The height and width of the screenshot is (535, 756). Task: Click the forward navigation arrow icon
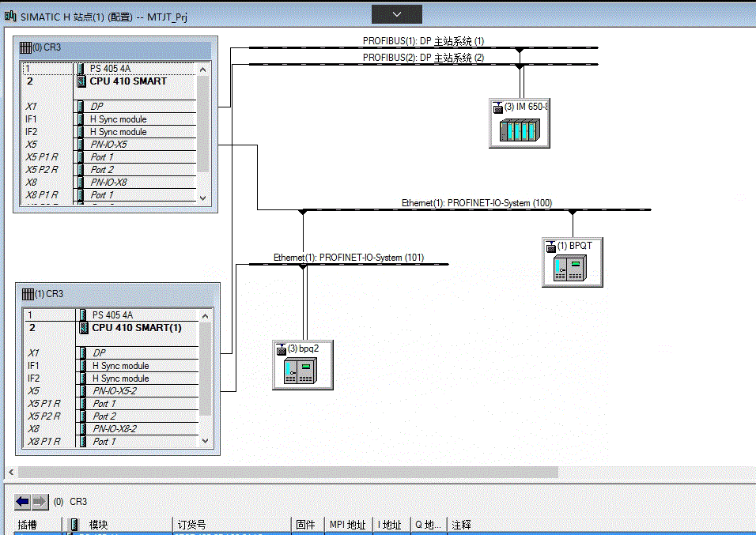[x=40, y=502]
